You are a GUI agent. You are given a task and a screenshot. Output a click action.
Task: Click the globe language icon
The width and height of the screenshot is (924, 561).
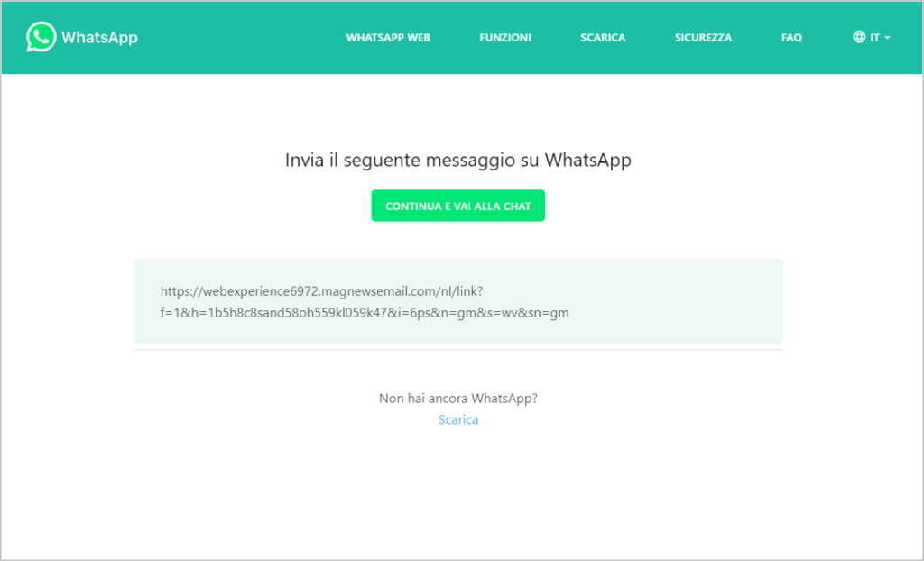point(859,37)
